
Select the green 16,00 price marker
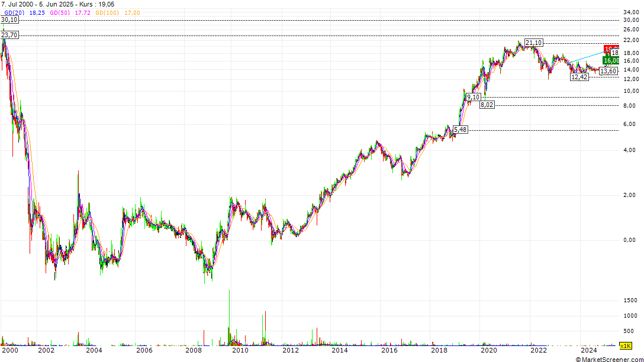point(608,62)
